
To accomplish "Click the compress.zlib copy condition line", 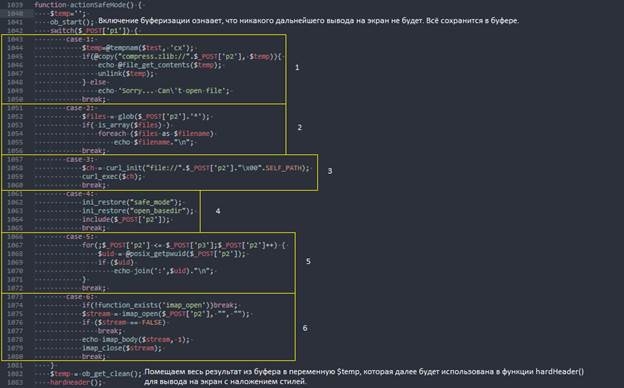I will pyautogui.click(x=183, y=57).
